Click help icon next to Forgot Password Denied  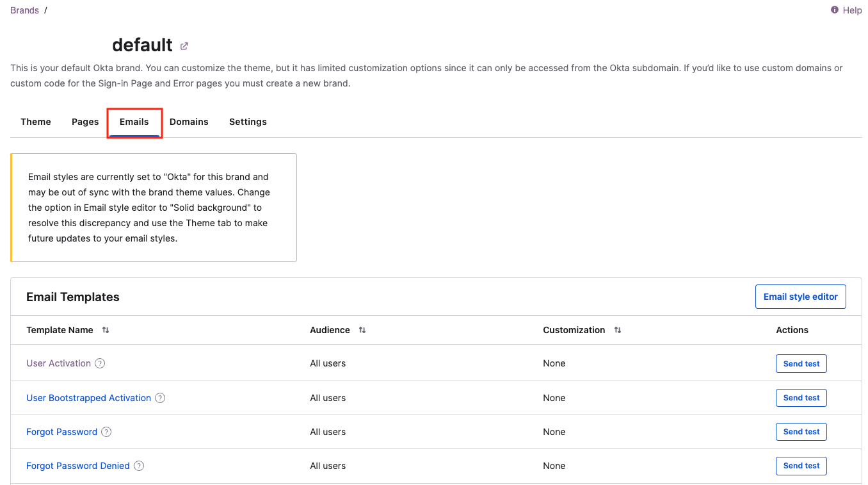(x=139, y=466)
